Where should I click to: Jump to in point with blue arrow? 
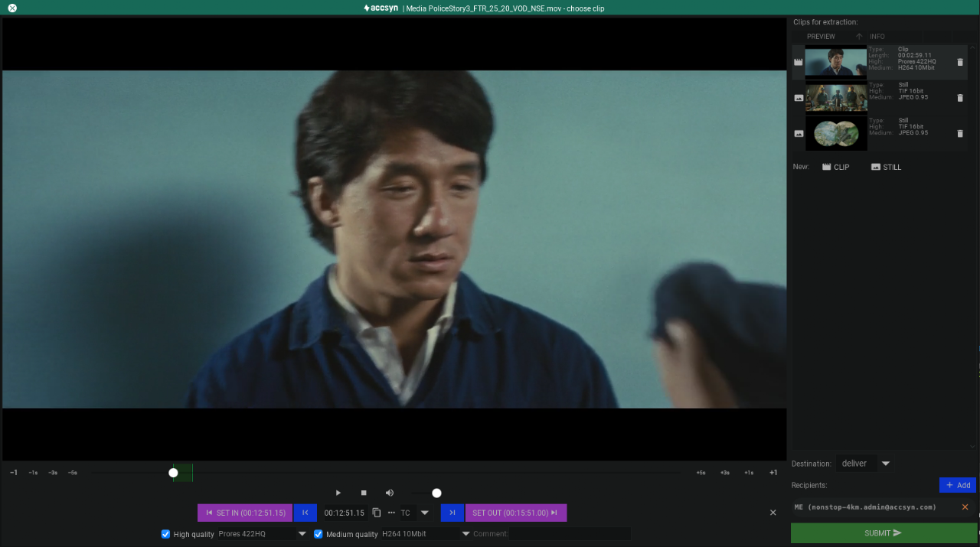[x=305, y=513]
